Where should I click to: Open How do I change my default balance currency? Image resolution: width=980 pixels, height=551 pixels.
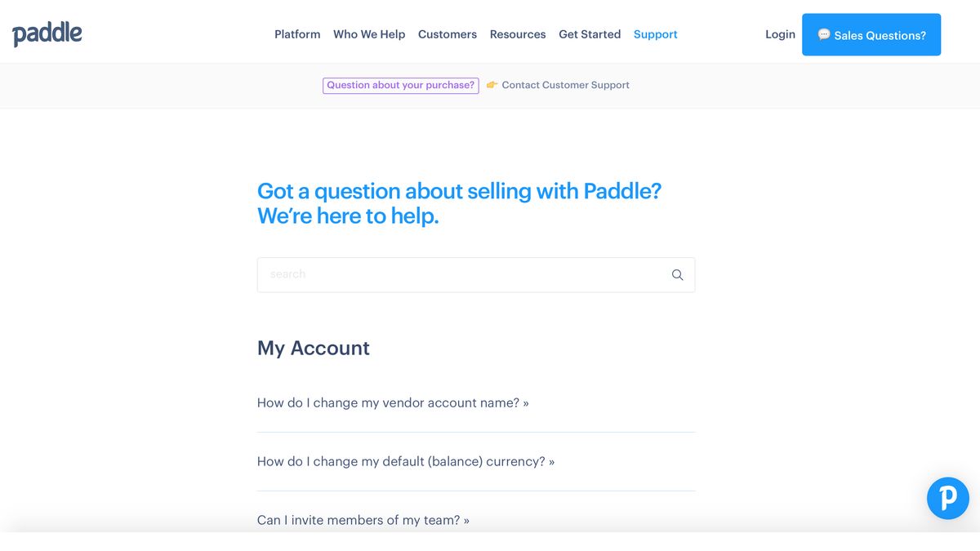coord(405,461)
